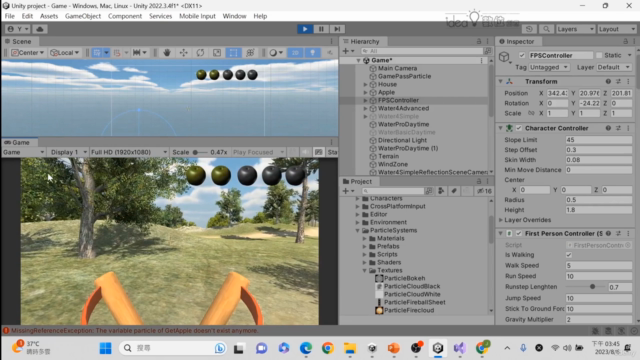Open the draw mode shading dropdown

276,53
